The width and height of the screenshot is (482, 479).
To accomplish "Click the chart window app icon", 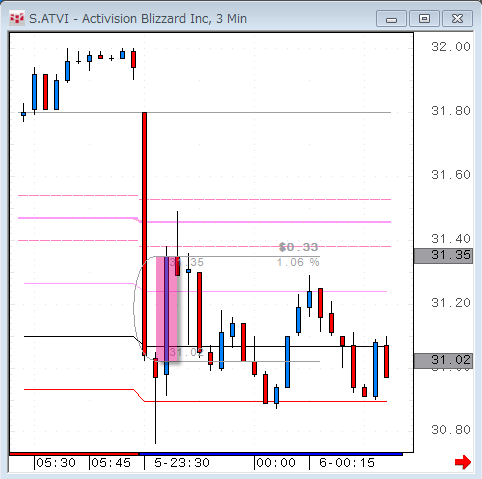I will click(x=17, y=18).
